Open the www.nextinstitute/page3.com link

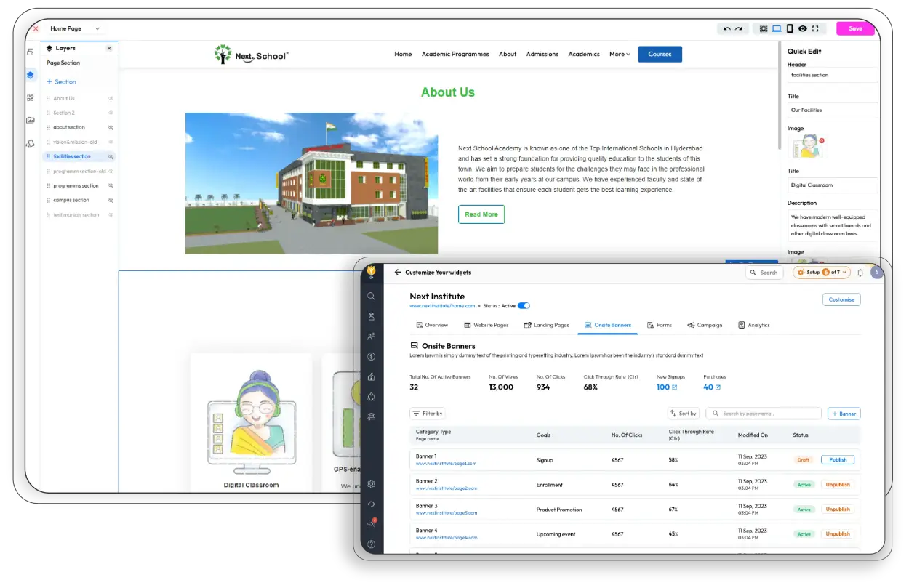[447, 512]
